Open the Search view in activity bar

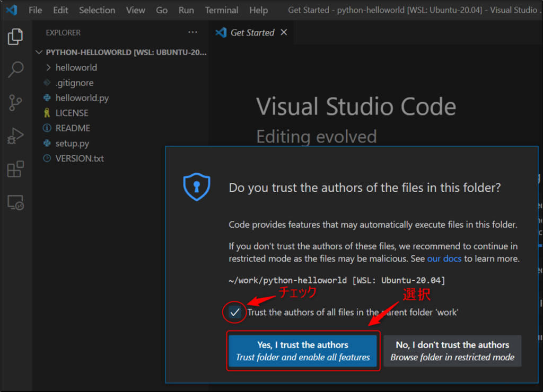pos(15,69)
